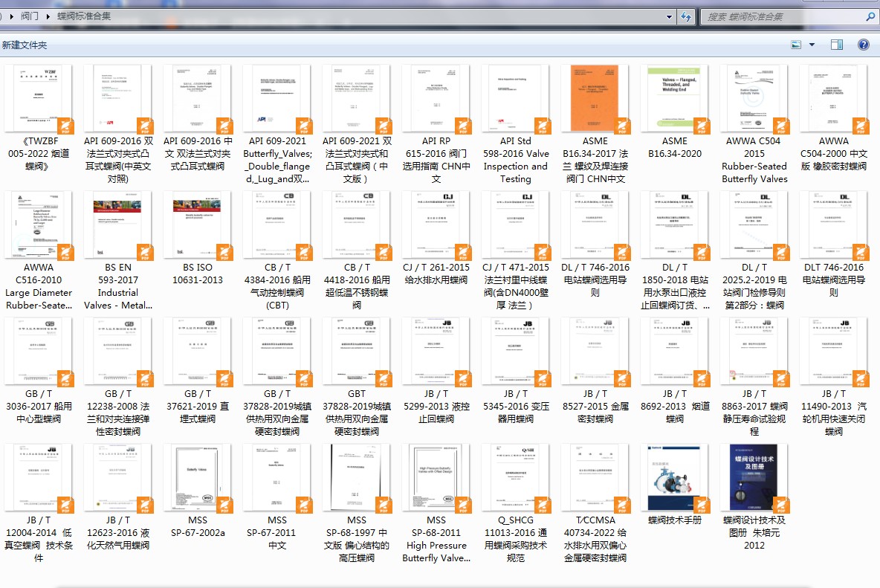The width and height of the screenshot is (880, 588).
Task: Select the BS EN 593-2017 PDF file
Action: click(x=118, y=251)
